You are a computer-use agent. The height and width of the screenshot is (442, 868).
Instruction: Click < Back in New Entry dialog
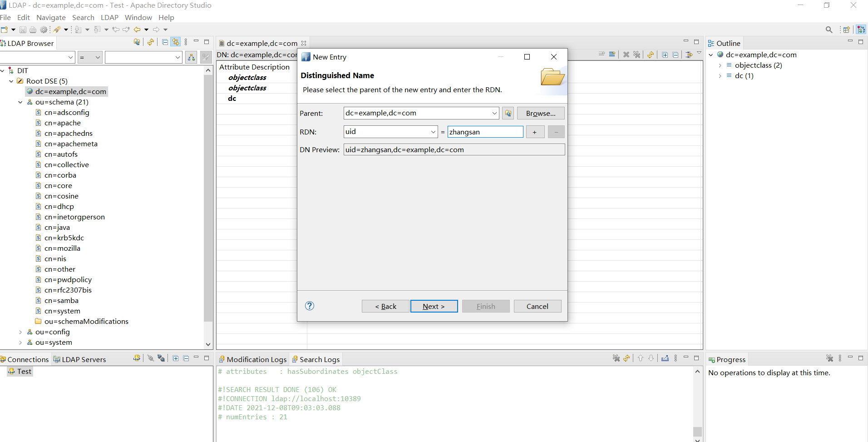coord(385,306)
